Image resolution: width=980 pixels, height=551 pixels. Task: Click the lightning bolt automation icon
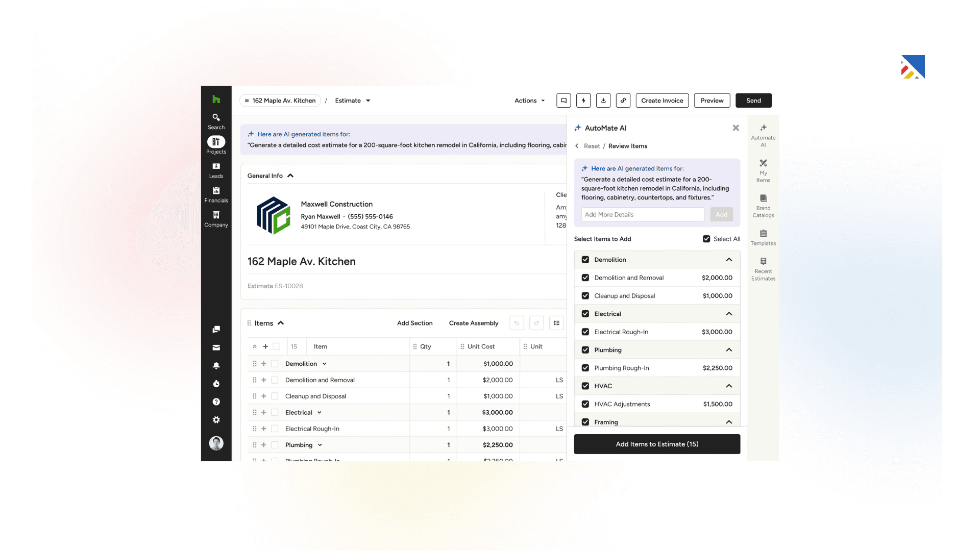(x=583, y=101)
